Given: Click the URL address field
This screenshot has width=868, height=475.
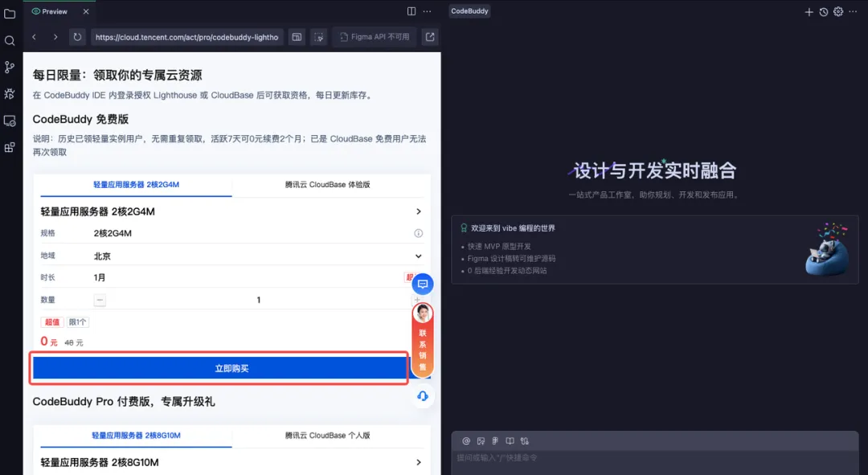Looking at the screenshot, I should click(187, 37).
